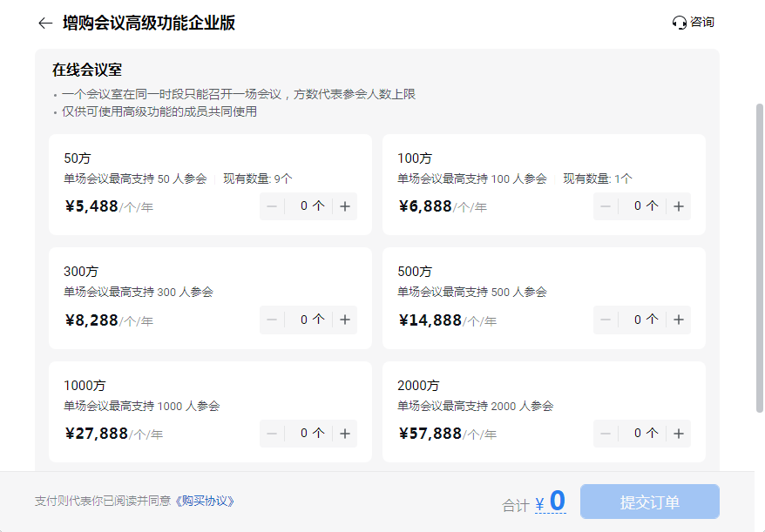Open the 《购买协议》 link
Screen dimensions: 765x532
(205, 502)
